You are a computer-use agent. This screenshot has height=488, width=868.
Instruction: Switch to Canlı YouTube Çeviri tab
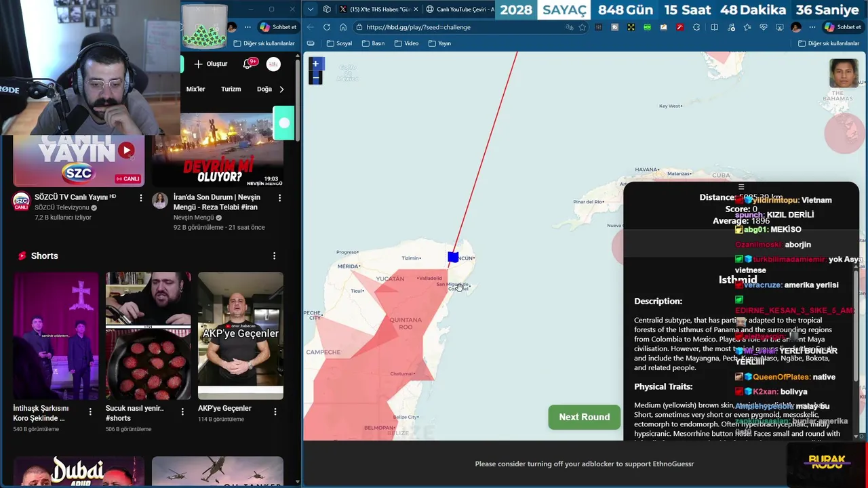461,9
